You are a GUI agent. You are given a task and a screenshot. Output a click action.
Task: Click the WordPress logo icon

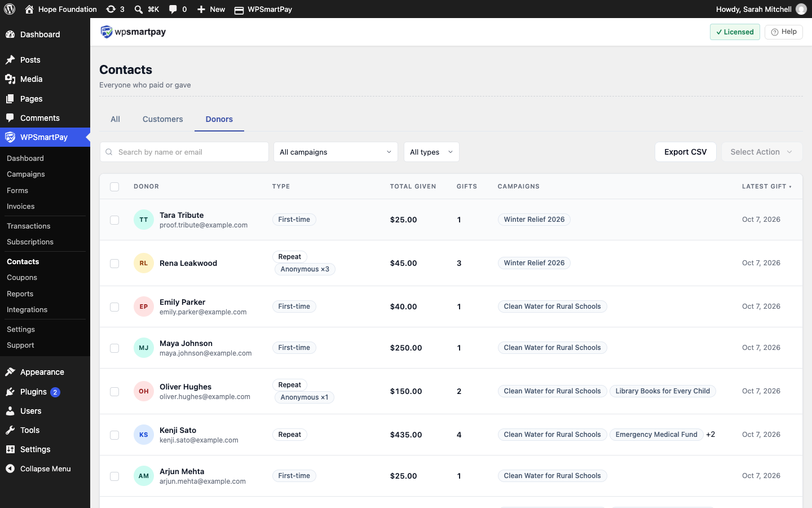click(x=10, y=9)
